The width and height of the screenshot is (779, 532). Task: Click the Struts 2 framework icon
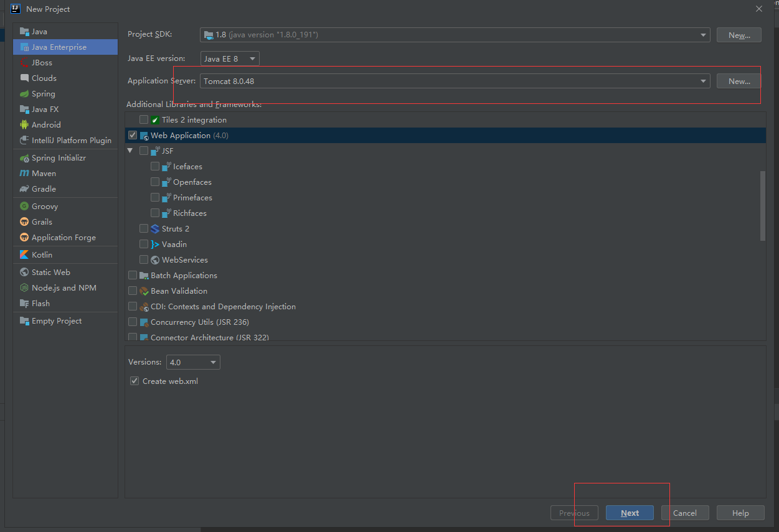[x=155, y=228]
